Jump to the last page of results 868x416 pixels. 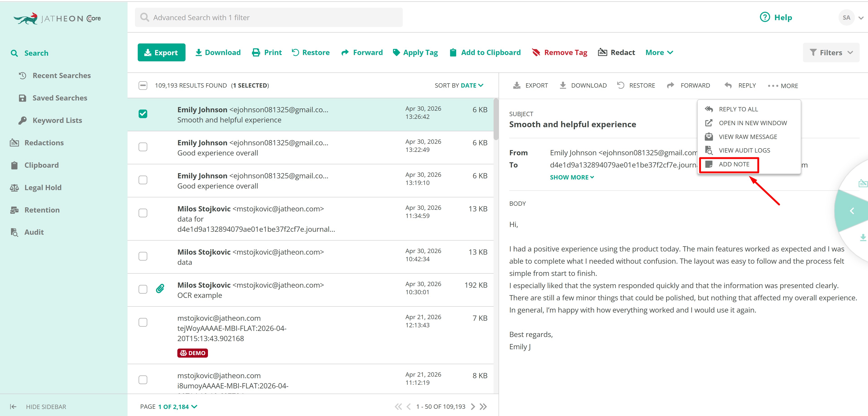[x=483, y=406]
